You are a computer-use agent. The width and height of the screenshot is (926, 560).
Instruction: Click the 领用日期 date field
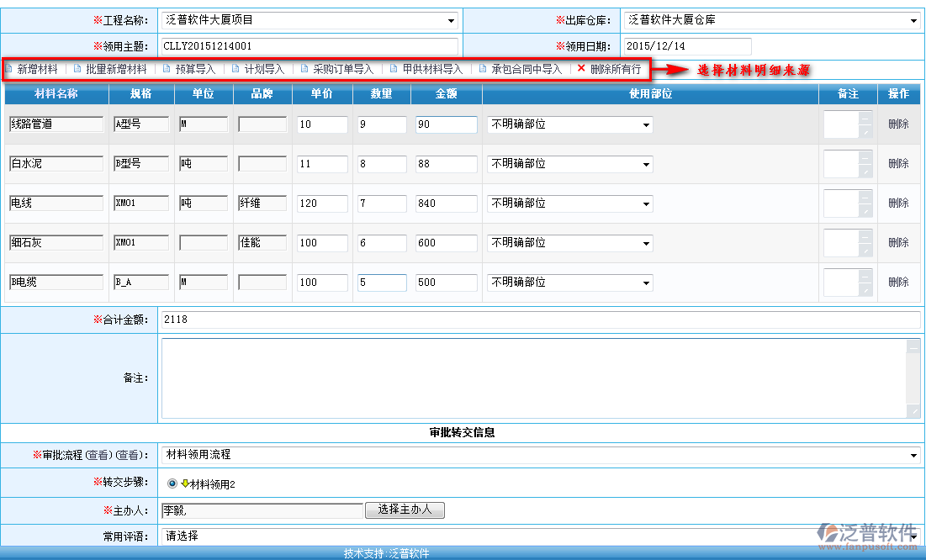[686, 46]
